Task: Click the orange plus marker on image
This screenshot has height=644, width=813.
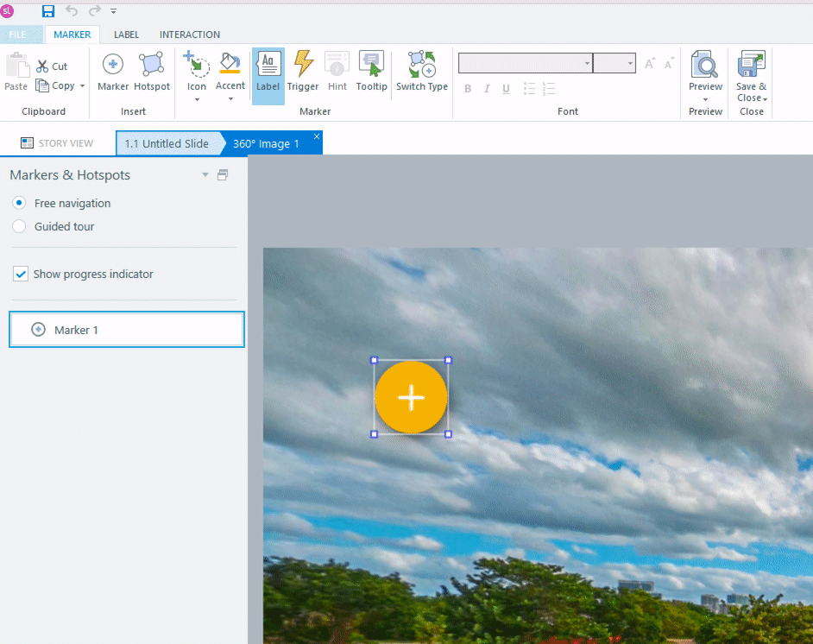Action: (411, 397)
